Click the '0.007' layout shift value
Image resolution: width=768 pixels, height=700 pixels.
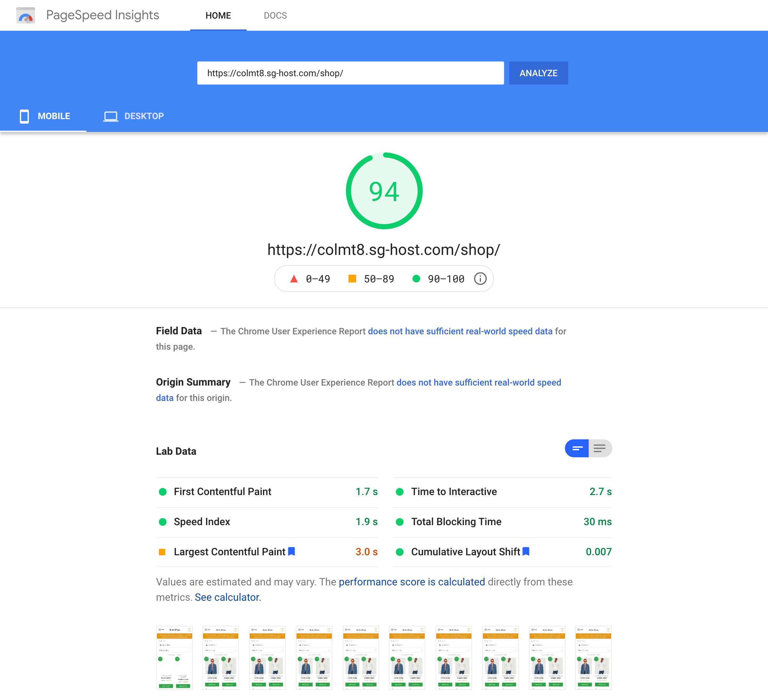(599, 552)
